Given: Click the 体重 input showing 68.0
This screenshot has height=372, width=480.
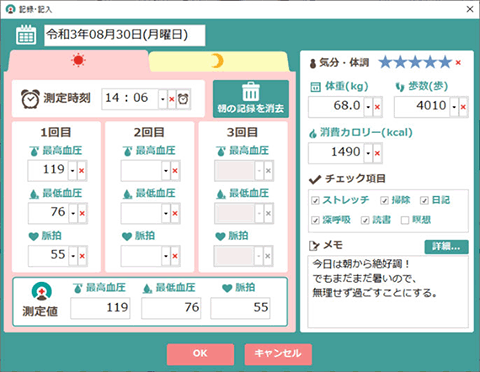Looking at the screenshot, I should pyautogui.click(x=336, y=107).
